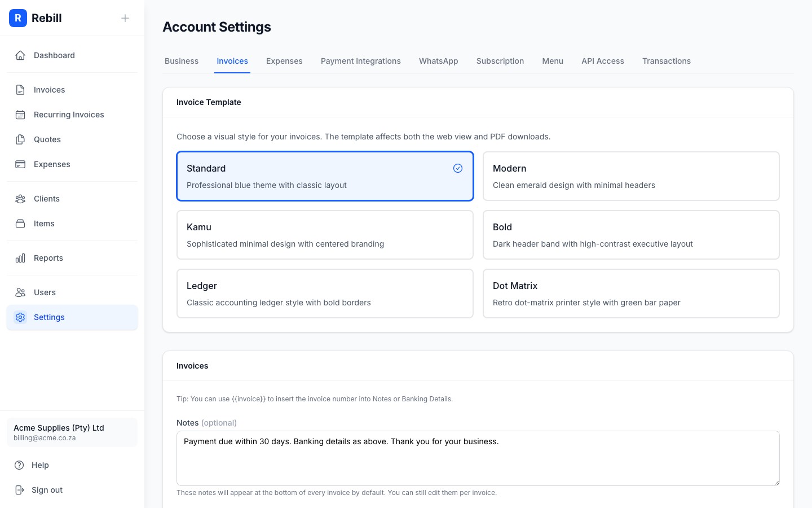Click the Quotes copy icon

tap(20, 139)
